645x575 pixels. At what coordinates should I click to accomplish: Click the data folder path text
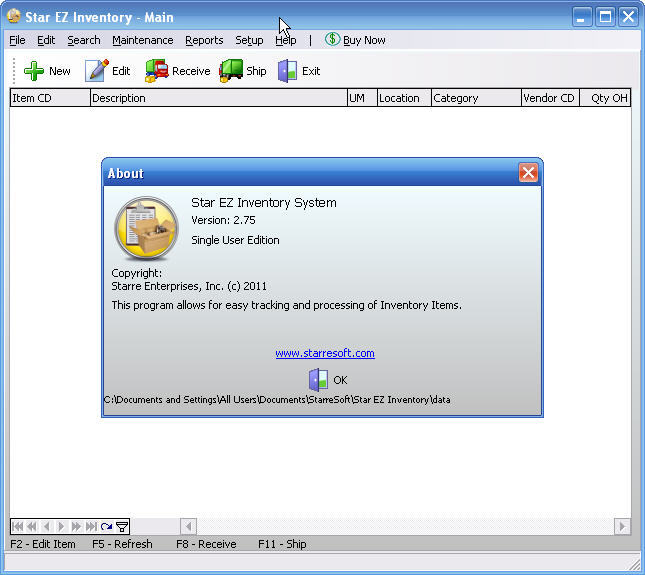point(277,400)
